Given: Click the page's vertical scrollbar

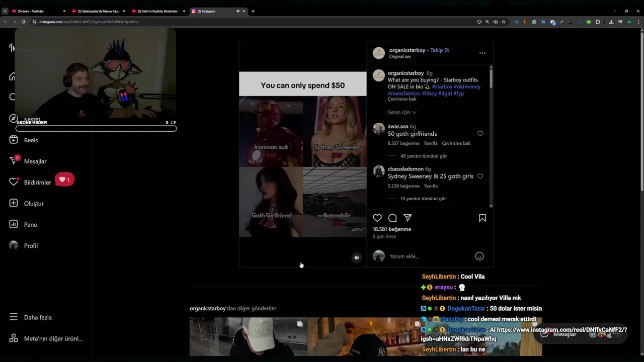Looking at the screenshot, I should click(642, 111).
